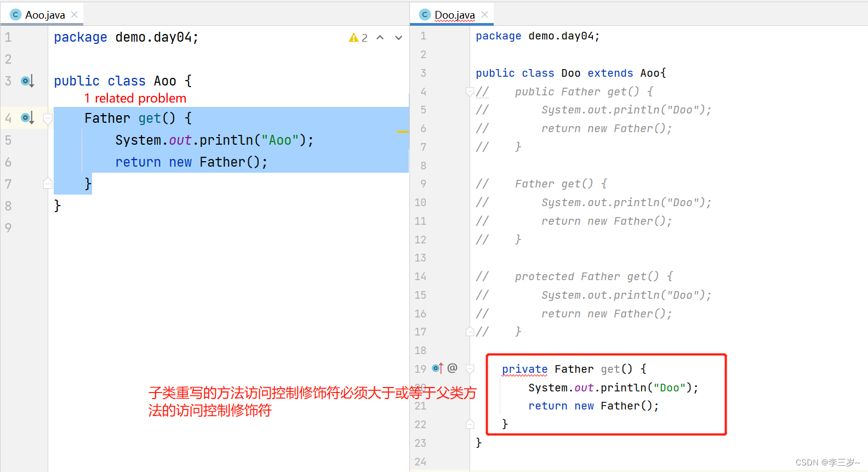
Task: Click the overriding method gutter icon on Doo line 19
Action: click(437, 368)
